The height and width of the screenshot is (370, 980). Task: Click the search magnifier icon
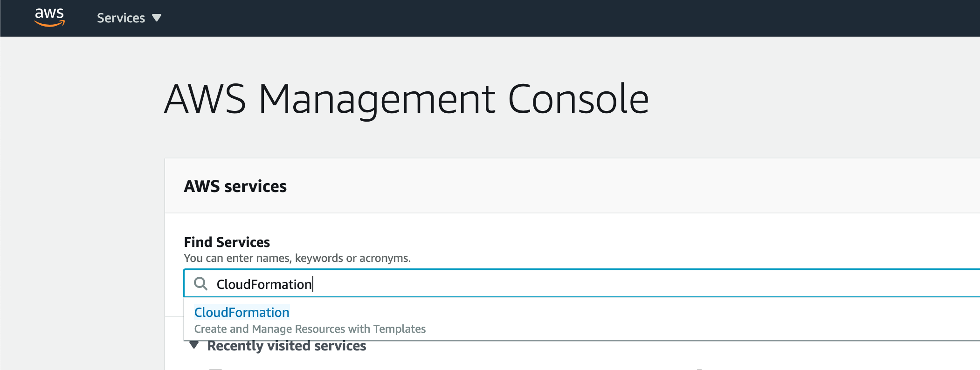200,283
